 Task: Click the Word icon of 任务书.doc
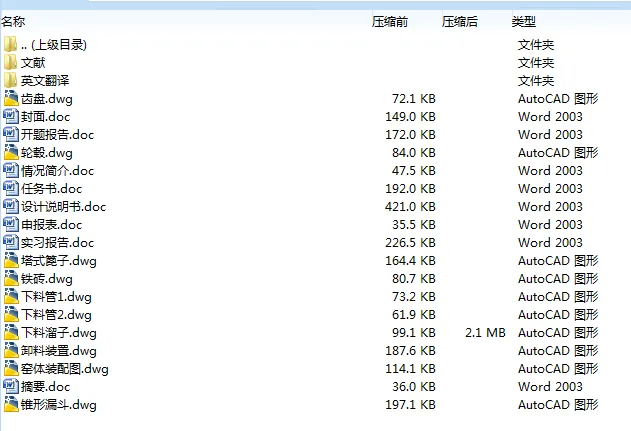coord(11,188)
